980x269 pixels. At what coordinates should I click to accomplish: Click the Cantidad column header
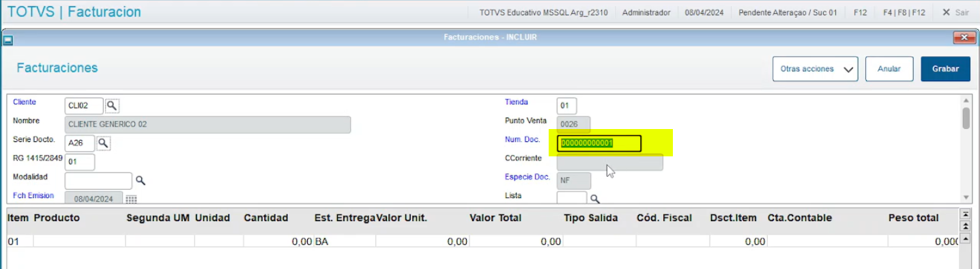pos(266,218)
